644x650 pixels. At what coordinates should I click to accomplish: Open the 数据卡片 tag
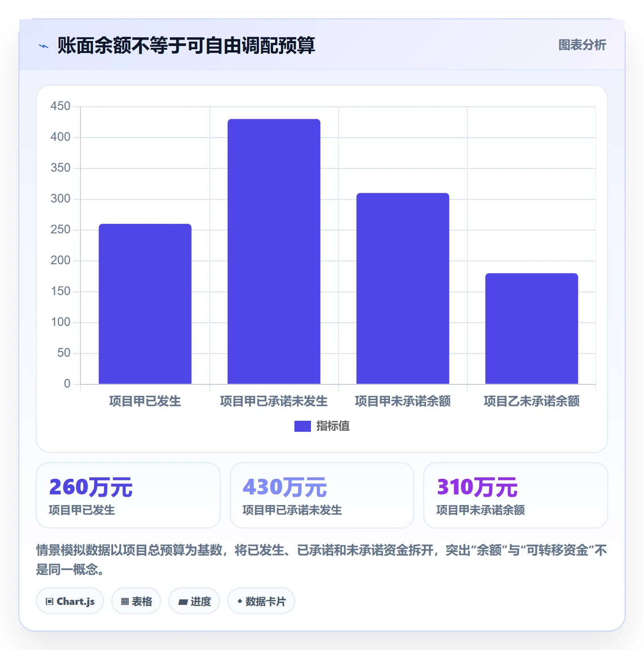tap(261, 601)
